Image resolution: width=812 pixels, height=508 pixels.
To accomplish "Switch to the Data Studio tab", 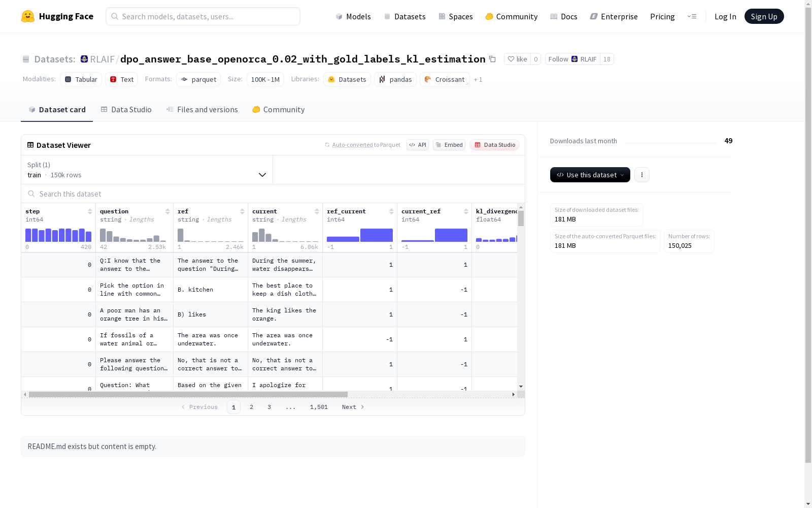I will tap(126, 110).
